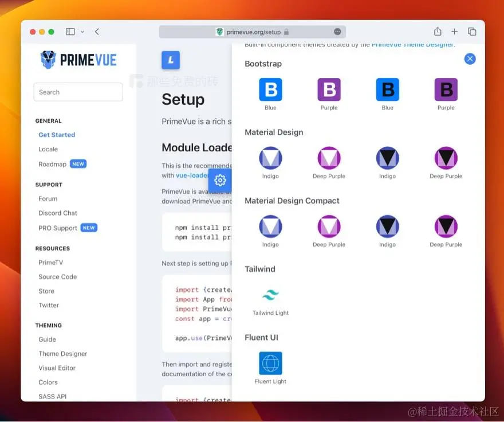The width and height of the screenshot is (504, 422).
Task: Go to the Source Code link
Action: click(x=57, y=276)
